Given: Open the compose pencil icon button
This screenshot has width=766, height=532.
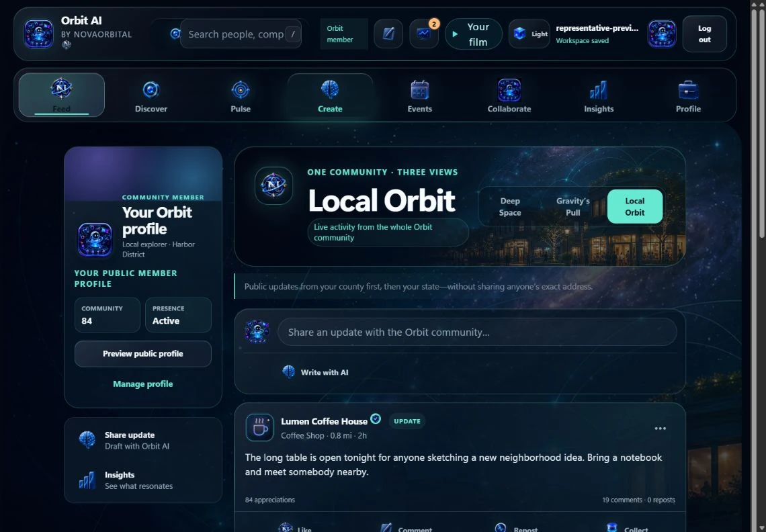Looking at the screenshot, I should tap(388, 34).
